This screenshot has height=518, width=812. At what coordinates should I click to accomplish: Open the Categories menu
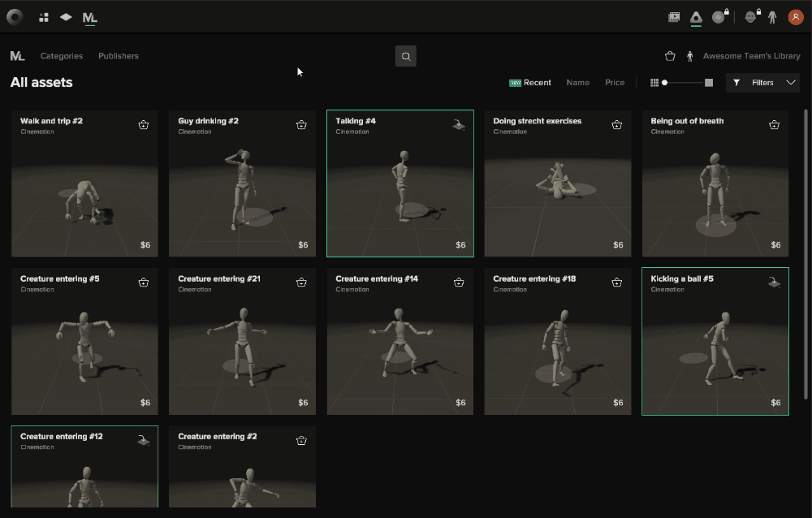click(x=62, y=56)
